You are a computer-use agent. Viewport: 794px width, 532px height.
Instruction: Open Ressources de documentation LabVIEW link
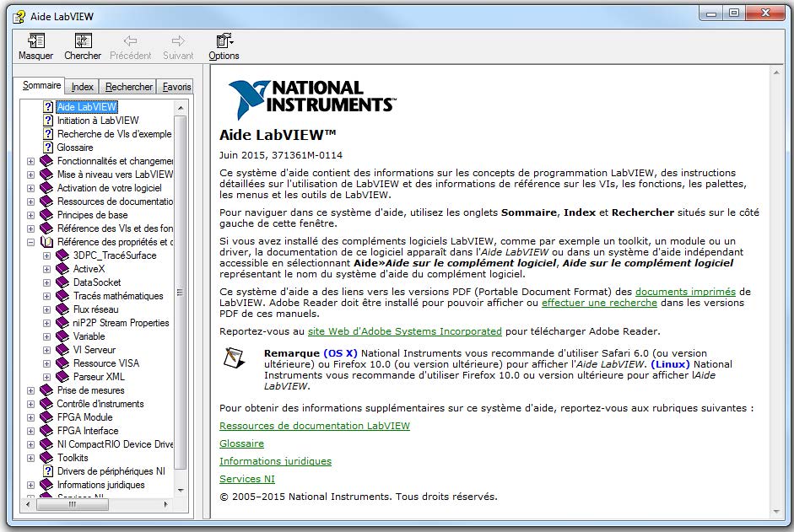(315, 427)
